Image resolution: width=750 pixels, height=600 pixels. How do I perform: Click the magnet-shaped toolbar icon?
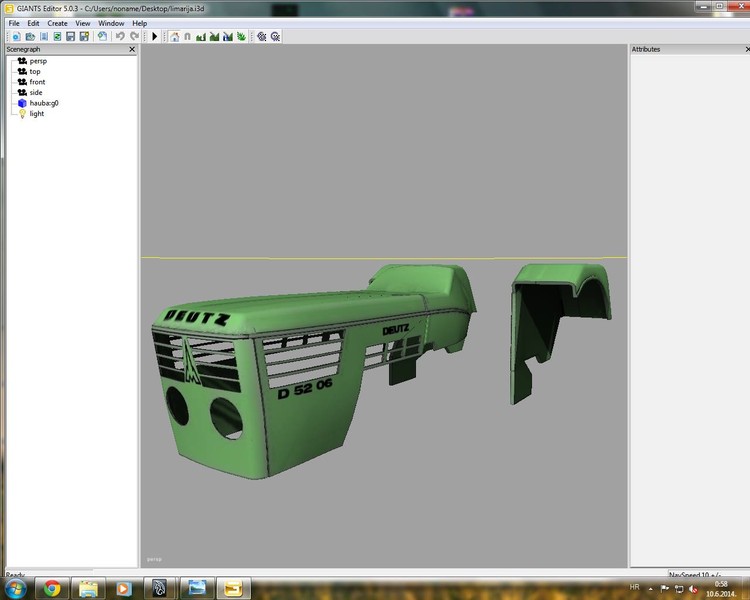coord(187,36)
